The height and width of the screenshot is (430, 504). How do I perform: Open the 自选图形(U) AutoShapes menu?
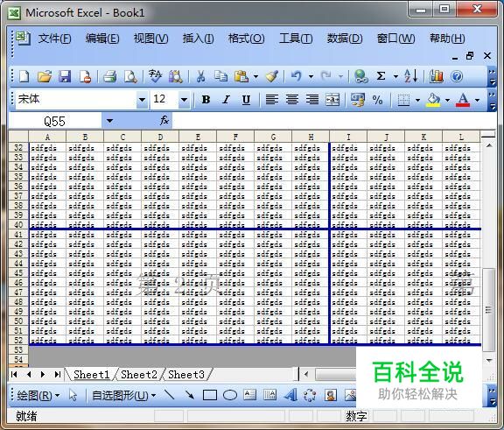coord(123,395)
